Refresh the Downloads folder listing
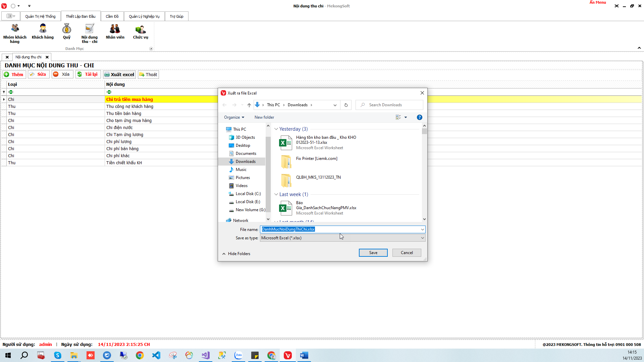 pos(346,105)
